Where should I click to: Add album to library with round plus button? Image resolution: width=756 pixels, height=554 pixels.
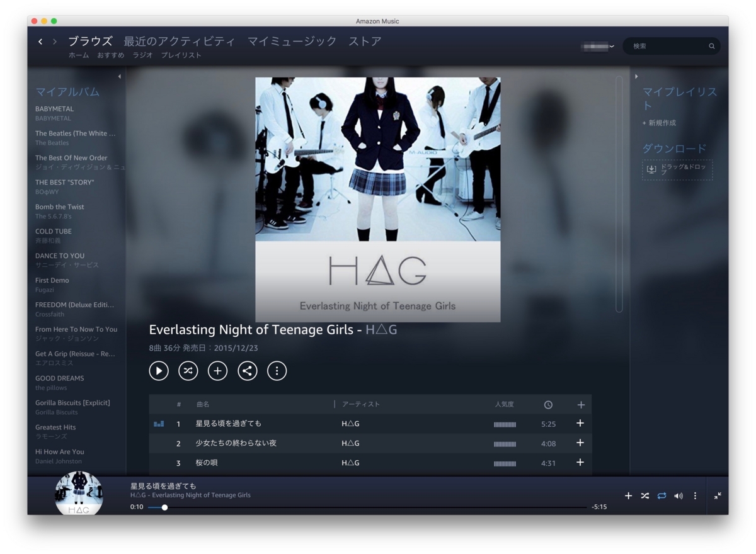(x=217, y=371)
